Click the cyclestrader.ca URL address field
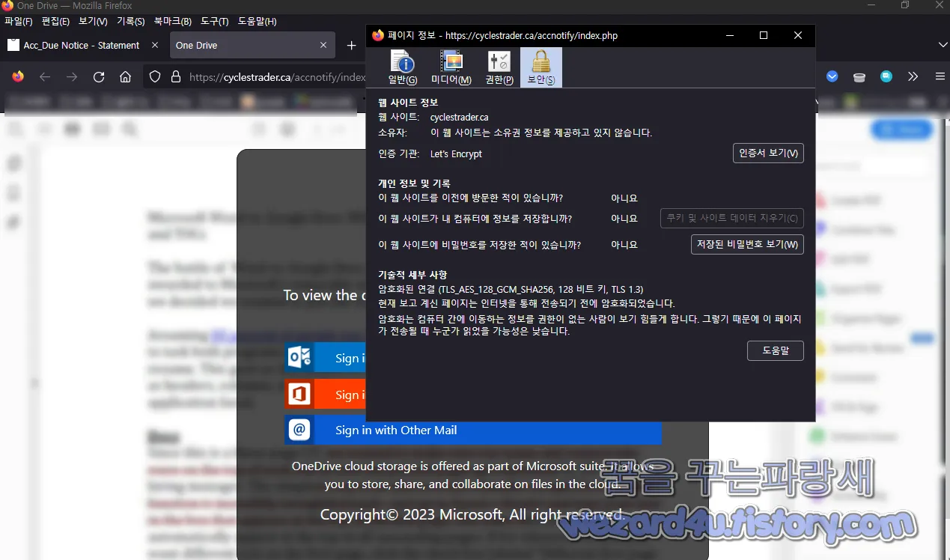This screenshot has height=560, width=950. [277, 76]
